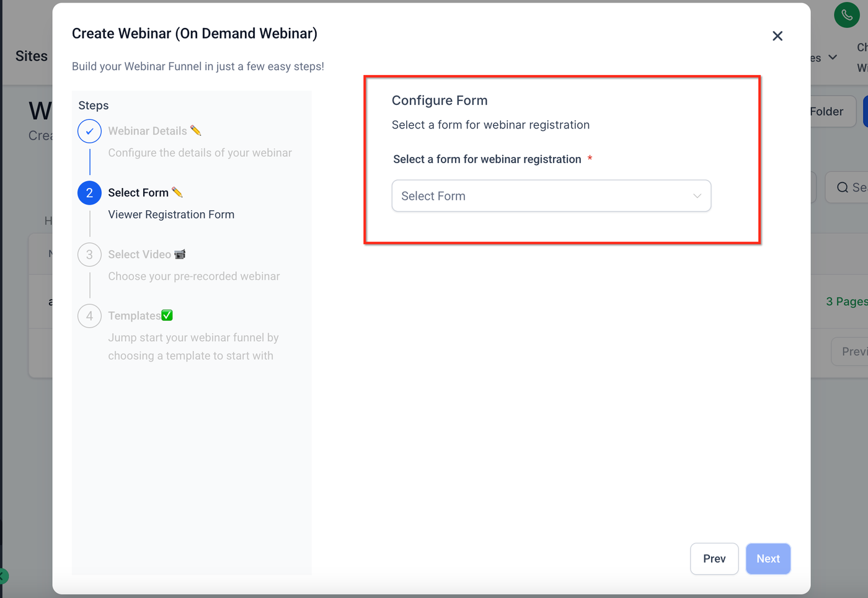The image size is (868, 598).
Task: Open the Templates step label
Action: pos(134,316)
